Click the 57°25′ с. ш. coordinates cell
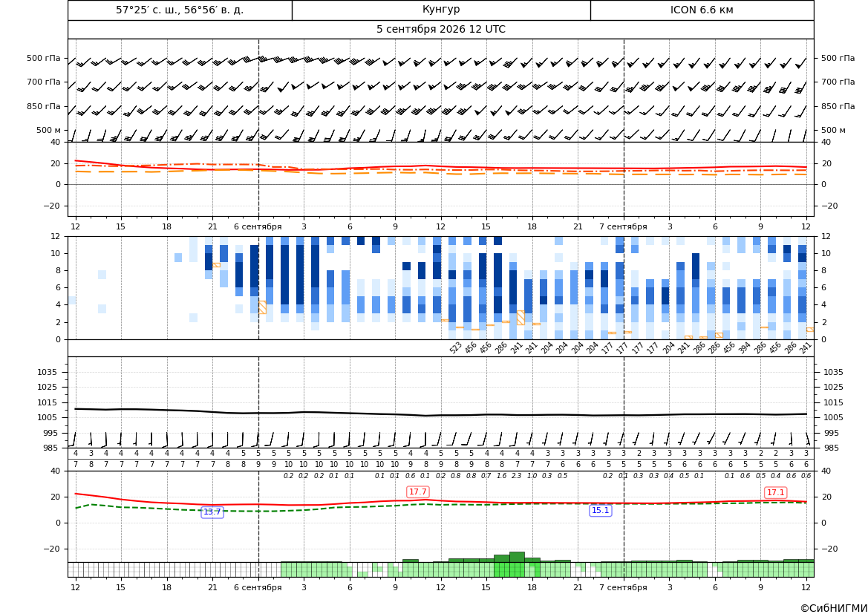This screenshot has width=868, height=614. (180, 10)
